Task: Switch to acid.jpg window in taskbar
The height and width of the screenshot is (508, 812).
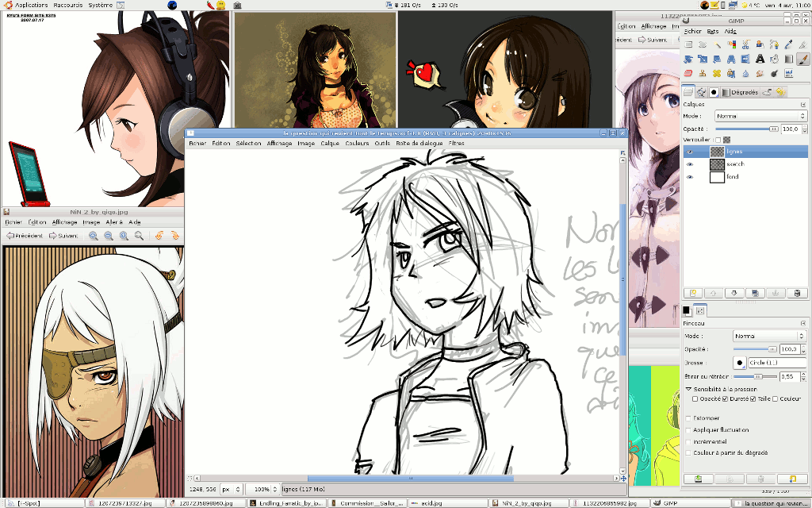Action: pos(447,503)
